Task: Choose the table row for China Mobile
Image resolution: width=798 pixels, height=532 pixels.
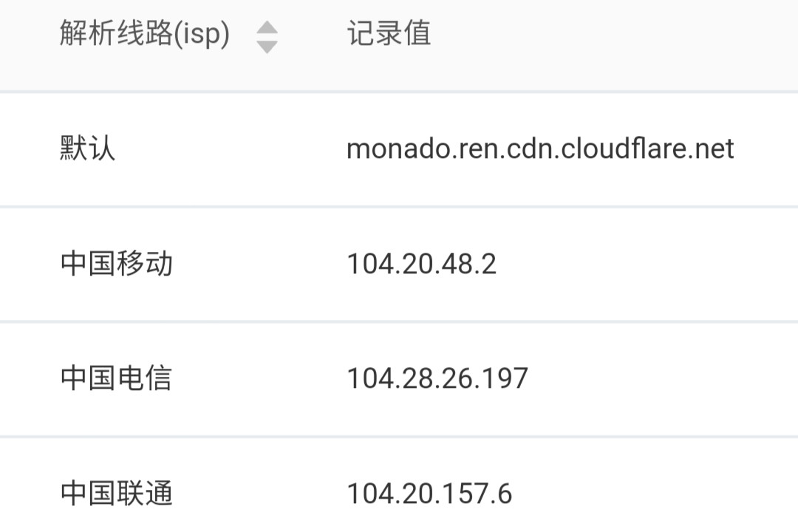Action: coord(399,265)
